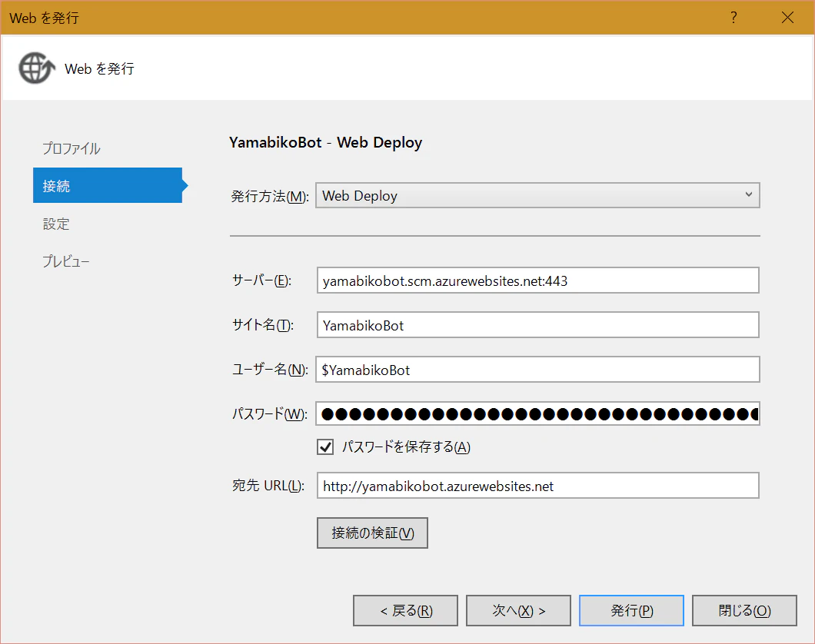
Task: Click the globe publish icon in header
Action: pos(36,68)
